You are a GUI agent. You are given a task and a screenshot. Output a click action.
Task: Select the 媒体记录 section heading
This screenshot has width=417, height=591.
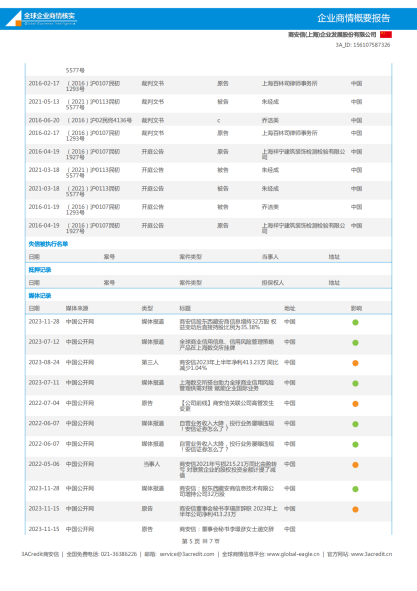(x=40, y=296)
